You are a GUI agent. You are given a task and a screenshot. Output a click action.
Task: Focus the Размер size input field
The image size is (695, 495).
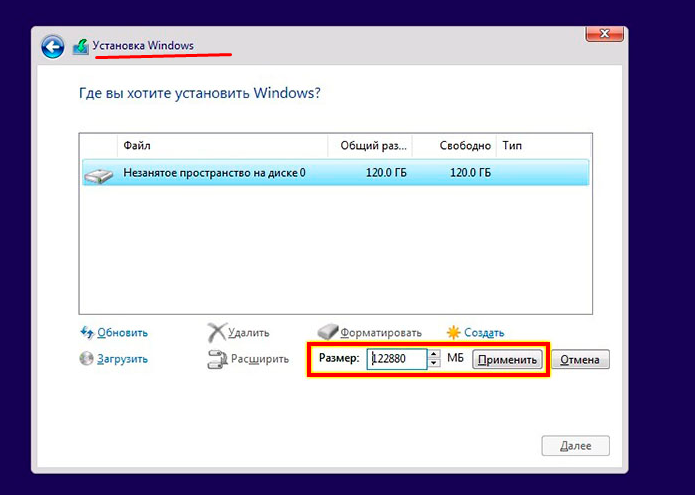(397, 359)
